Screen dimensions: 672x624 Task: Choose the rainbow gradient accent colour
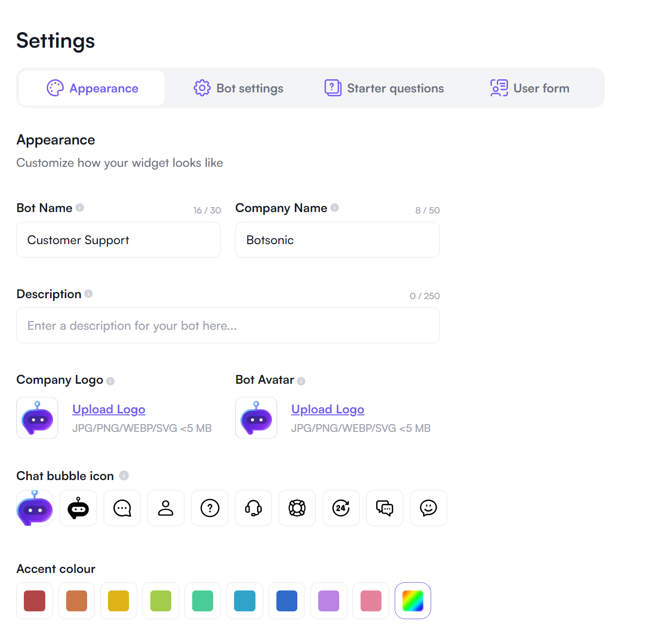[413, 601]
